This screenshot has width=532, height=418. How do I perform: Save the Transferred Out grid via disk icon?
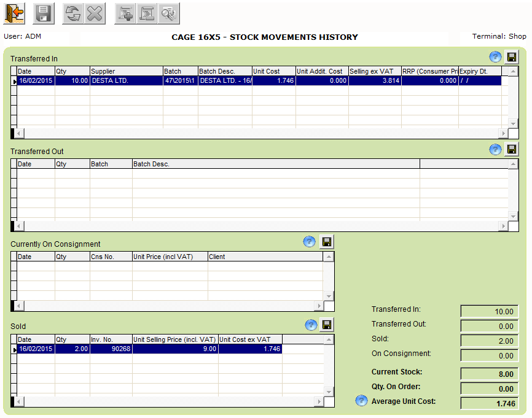(x=512, y=149)
